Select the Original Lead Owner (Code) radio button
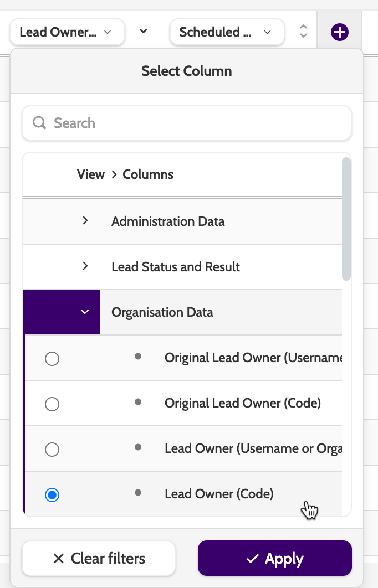Screen dimensions: 378x588 52,404
